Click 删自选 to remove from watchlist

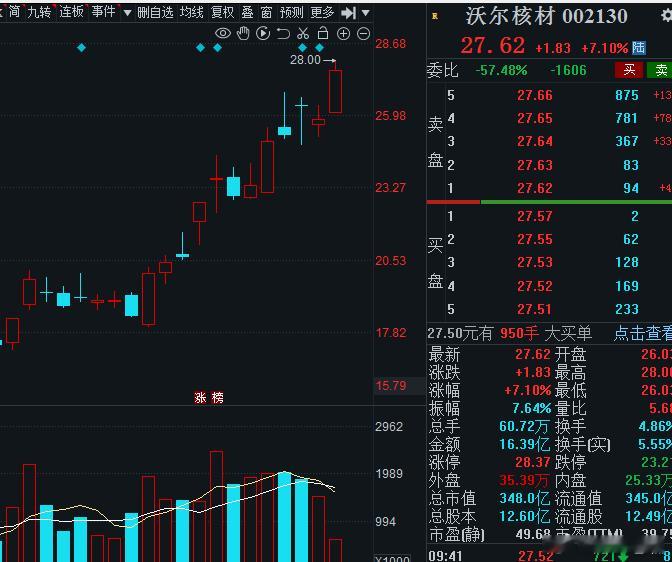(155, 13)
